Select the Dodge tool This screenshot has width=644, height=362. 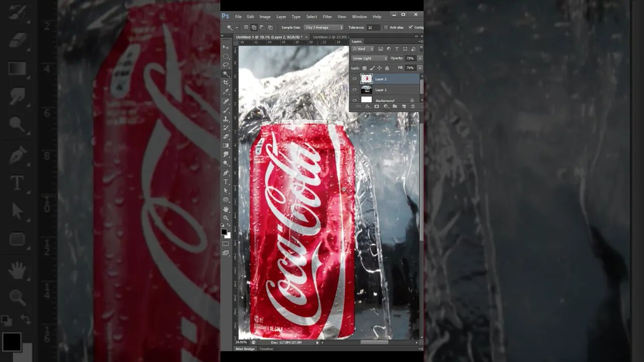(226, 163)
